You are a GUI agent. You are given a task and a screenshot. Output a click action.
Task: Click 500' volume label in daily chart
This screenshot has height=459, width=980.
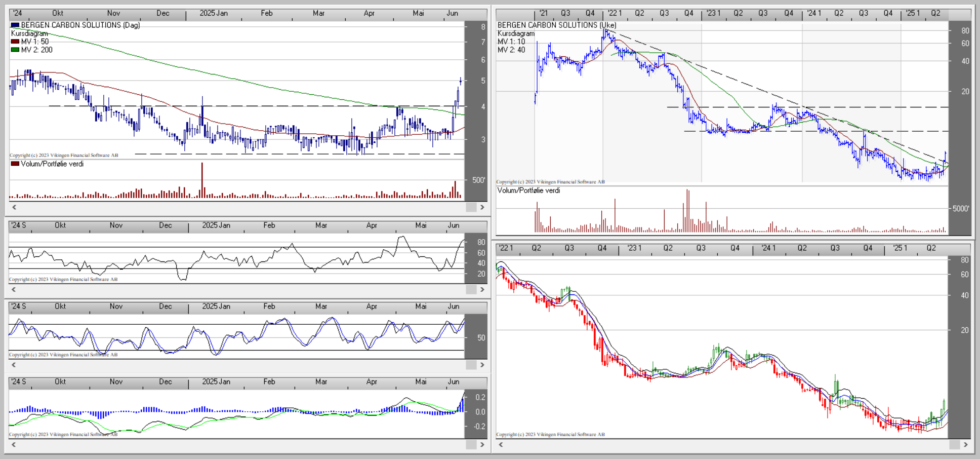[x=478, y=180]
